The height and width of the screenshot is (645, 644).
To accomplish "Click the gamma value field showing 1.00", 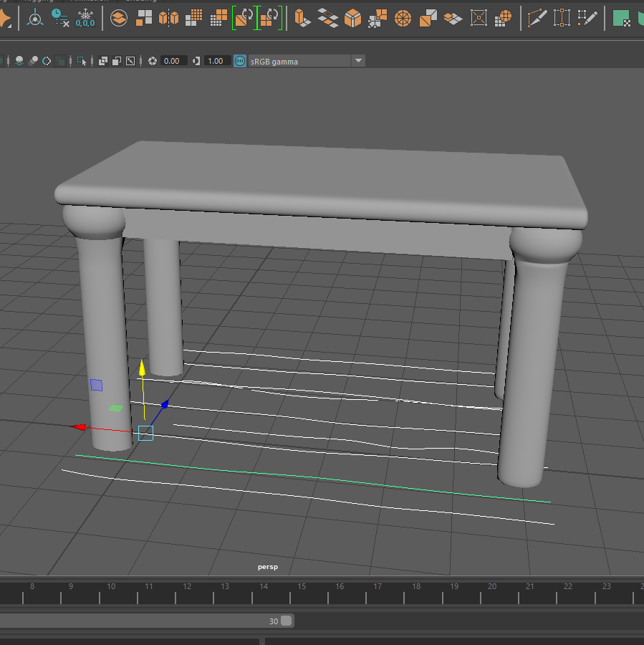I will pyautogui.click(x=216, y=61).
